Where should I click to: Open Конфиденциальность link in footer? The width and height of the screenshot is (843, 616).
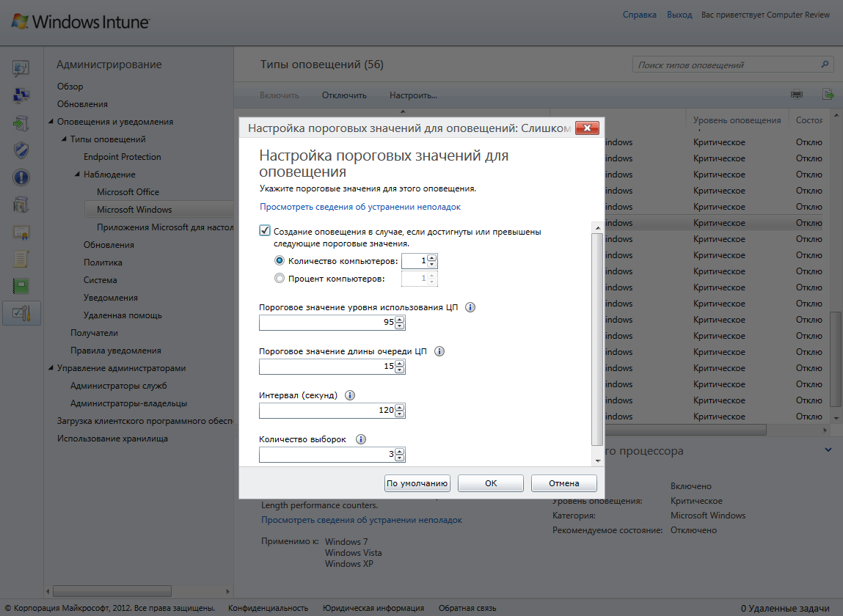tap(268, 608)
